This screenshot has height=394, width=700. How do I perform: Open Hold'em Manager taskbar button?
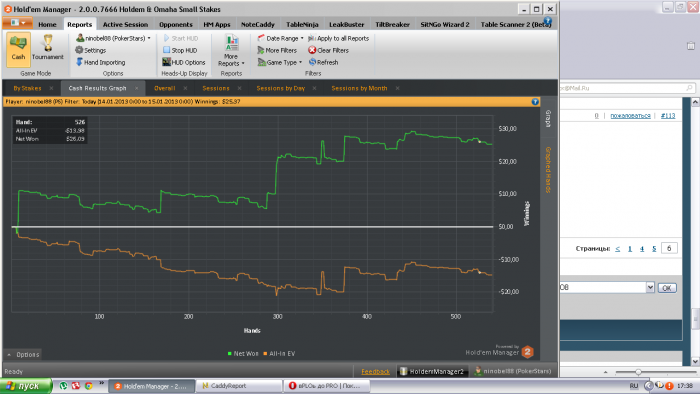151,386
